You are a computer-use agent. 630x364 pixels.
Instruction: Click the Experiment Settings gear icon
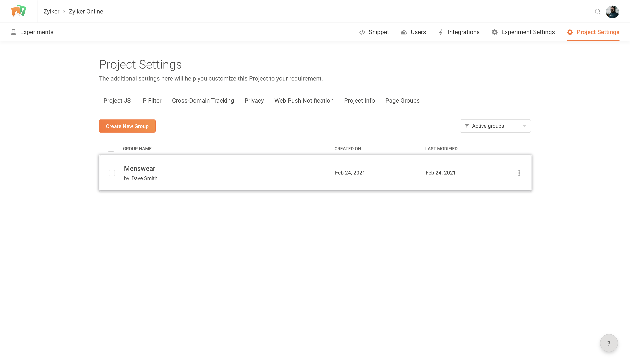click(494, 32)
